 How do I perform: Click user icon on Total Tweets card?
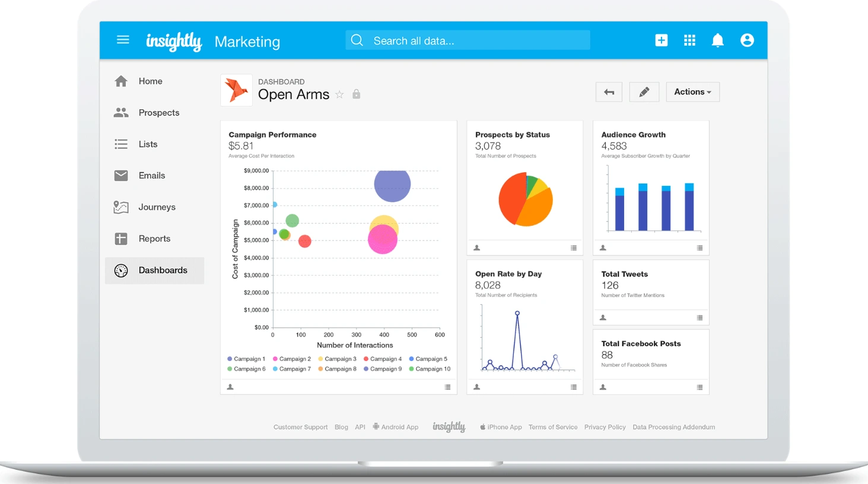pos(603,318)
